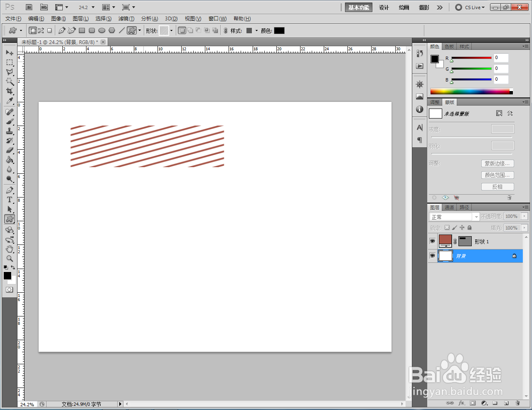
Task: Select the Custom Shape tool in the toolbox
Action: pyautogui.click(x=10, y=219)
